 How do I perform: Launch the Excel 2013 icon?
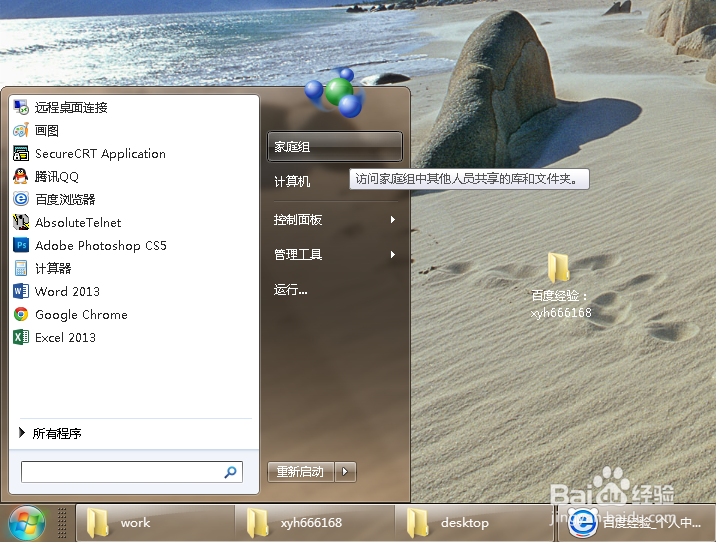point(21,337)
